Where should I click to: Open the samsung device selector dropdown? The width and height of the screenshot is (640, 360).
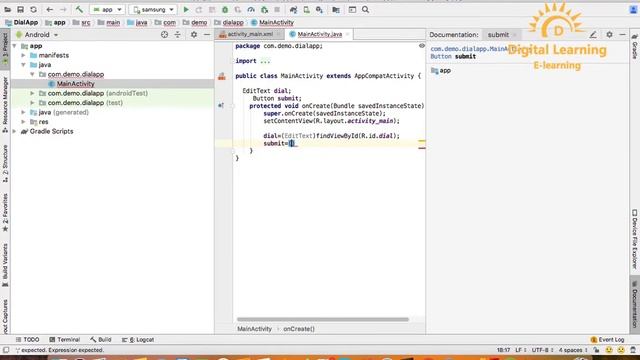pos(153,9)
